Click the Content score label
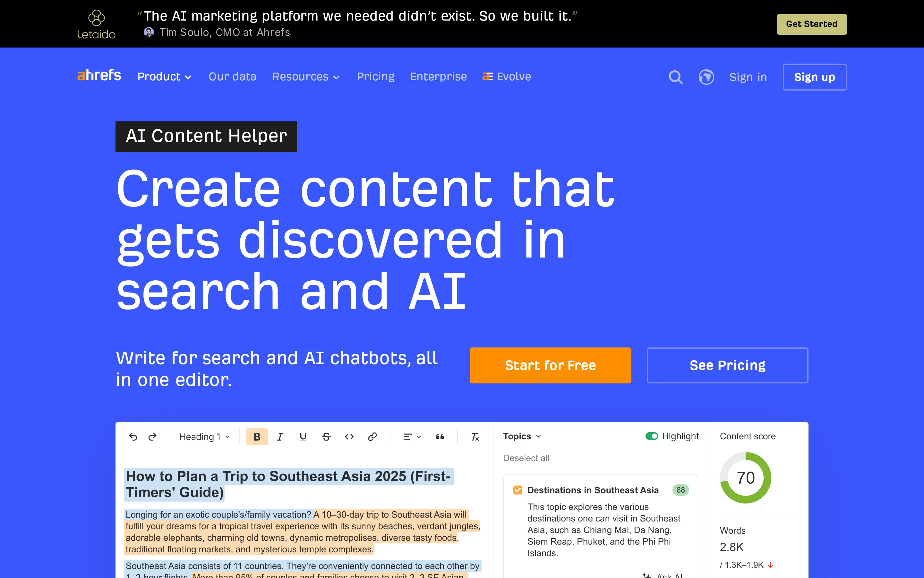Screen dimensions: 924x578 (747, 436)
